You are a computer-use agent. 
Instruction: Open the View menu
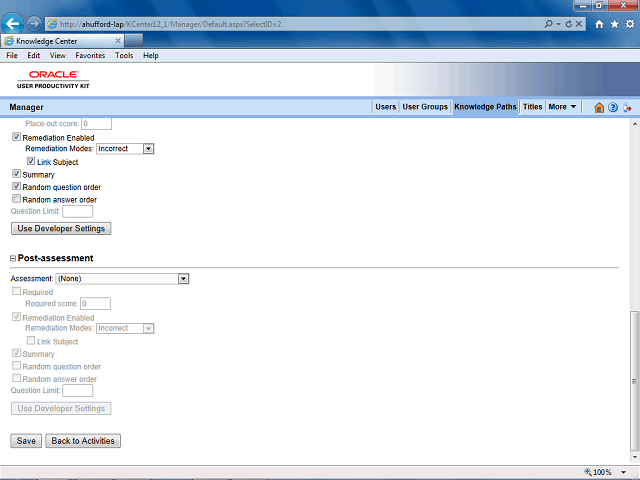[58, 56]
